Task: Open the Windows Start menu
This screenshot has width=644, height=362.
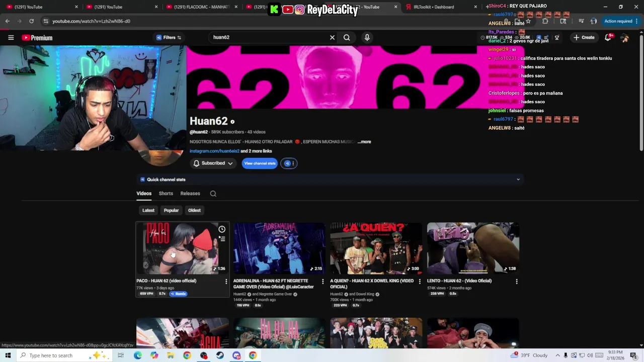Action: coord(8,355)
